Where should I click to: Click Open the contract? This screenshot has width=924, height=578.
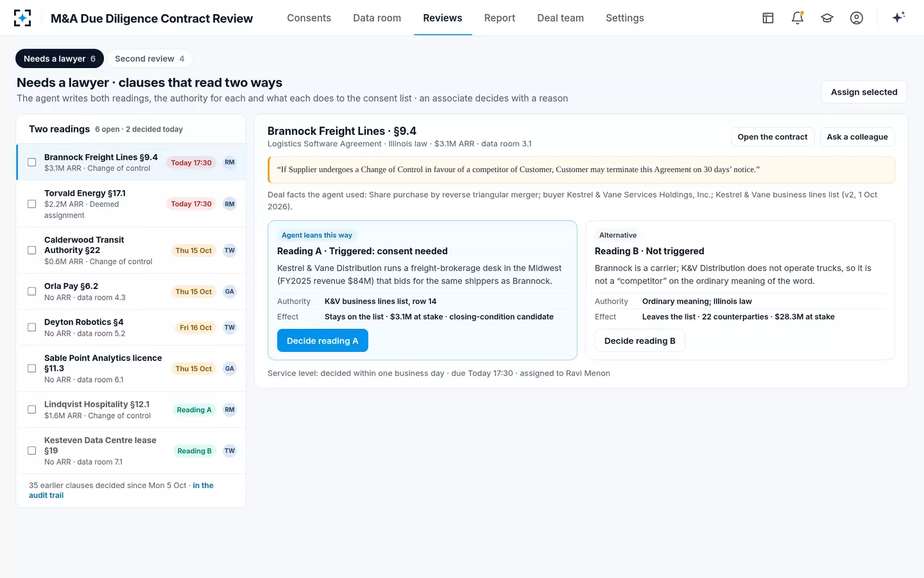click(x=773, y=137)
